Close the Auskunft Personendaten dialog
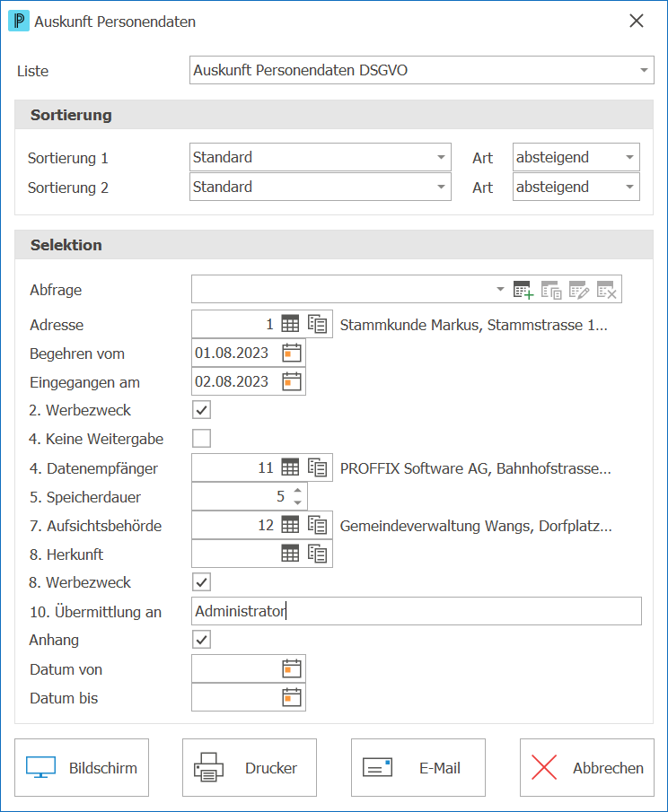 (637, 21)
